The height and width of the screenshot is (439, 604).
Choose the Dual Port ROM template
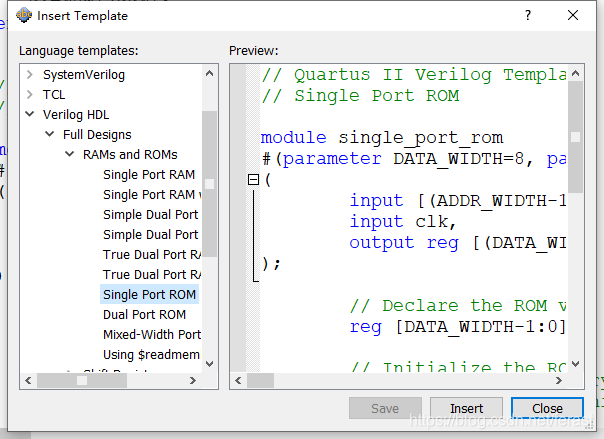[144, 315]
